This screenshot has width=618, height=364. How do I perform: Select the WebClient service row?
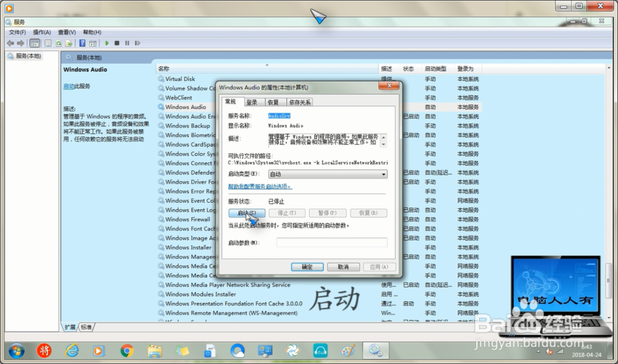click(179, 98)
